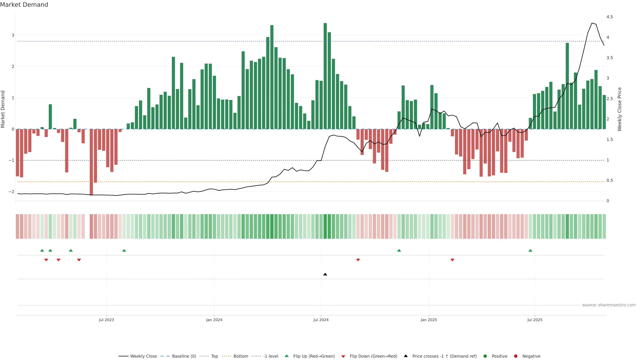Screen dimensions: 644x362
Task: Toggle the -1 level legend entry
Action: pyautogui.click(x=271, y=356)
